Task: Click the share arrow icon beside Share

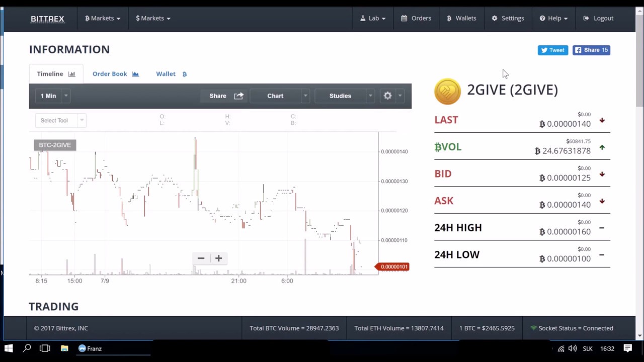Action: pyautogui.click(x=238, y=96)
